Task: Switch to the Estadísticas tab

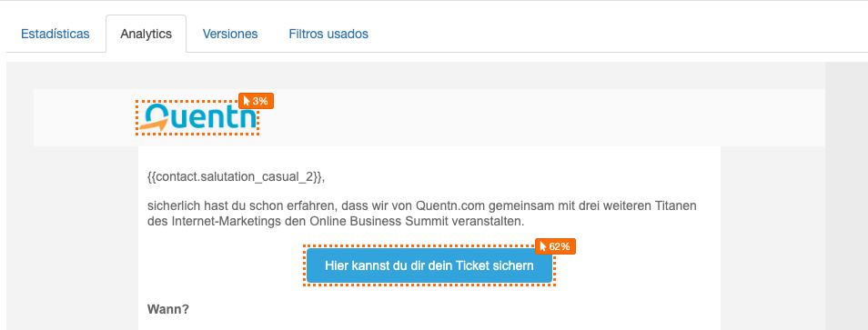Action: 55,34
